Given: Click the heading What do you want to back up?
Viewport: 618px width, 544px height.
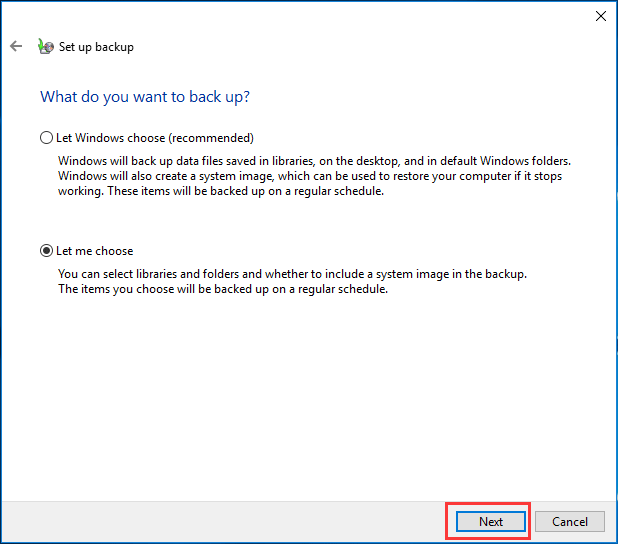Looking at the screenshot, I should tap(145, 97).
